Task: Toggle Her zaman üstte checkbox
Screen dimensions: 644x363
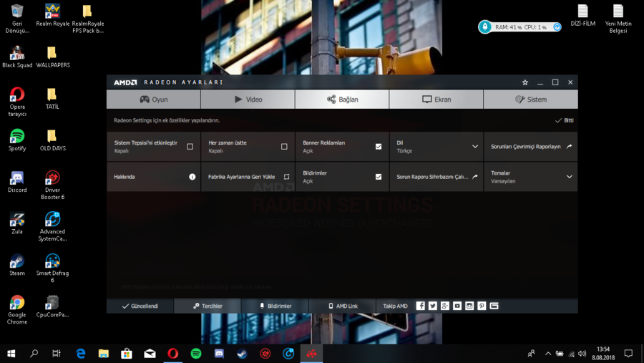Action: [x=284, y=146]
